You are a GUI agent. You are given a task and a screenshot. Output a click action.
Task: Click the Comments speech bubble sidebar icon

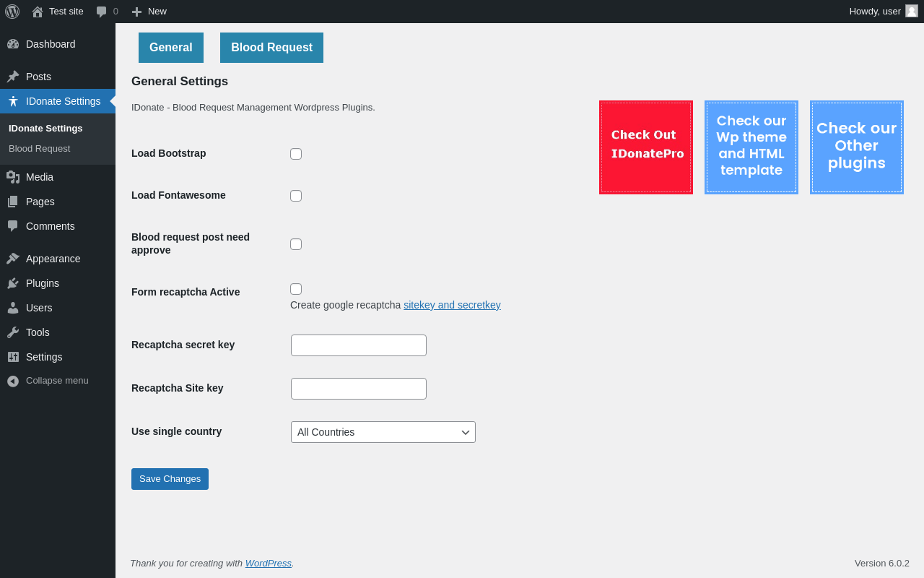[13, 226]
